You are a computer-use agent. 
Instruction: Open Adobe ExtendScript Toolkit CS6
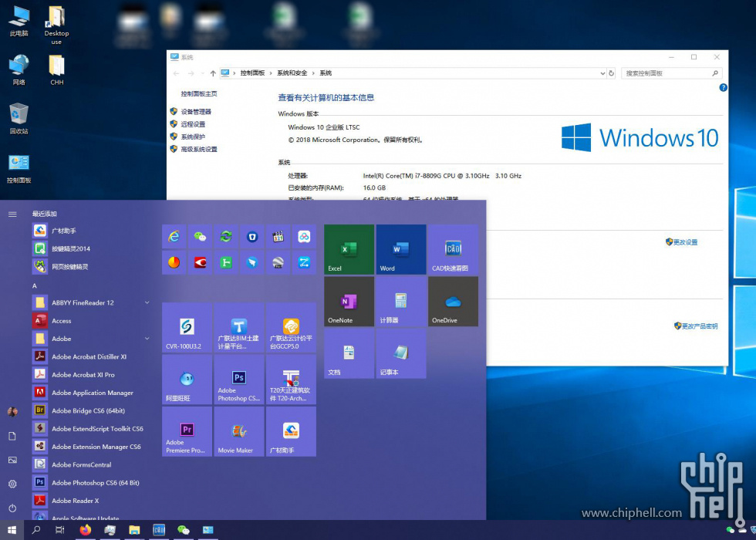coord(92,429)
